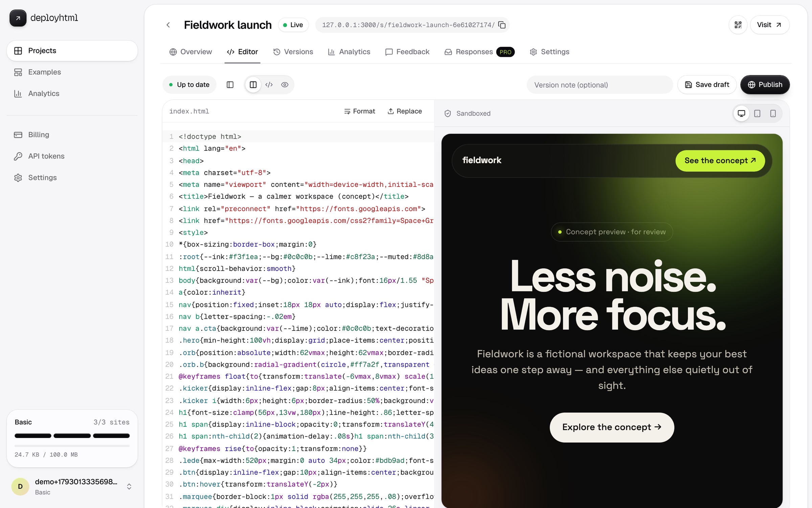Image resolution: width=812 pixels, height=508 pixels.
Task: Click the deployhtml logo icon
Action: (18, 18)
